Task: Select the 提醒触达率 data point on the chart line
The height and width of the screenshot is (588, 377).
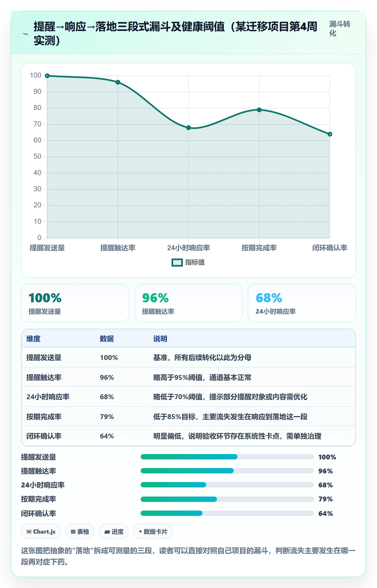Action: (118, 82)
